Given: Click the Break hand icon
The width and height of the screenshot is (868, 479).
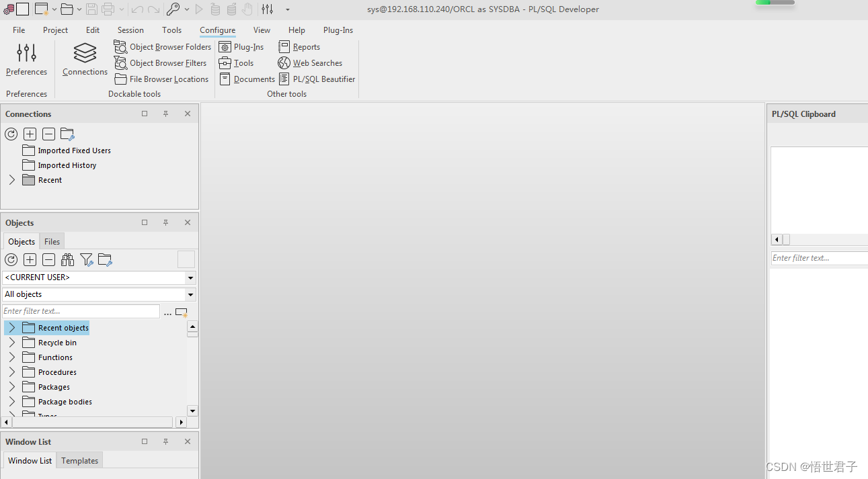Looking at the screenshot, I should coord(247,9).
